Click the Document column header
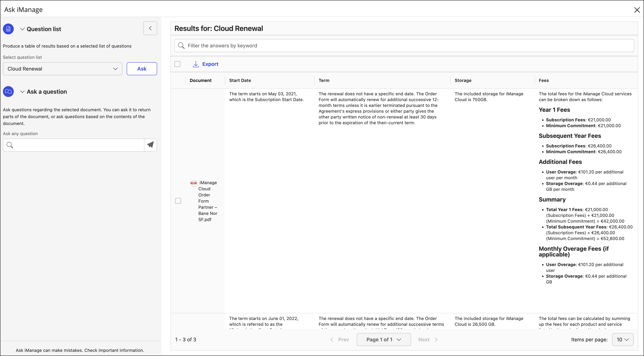This screenshot has height=356, width=644. click(201, 80)
